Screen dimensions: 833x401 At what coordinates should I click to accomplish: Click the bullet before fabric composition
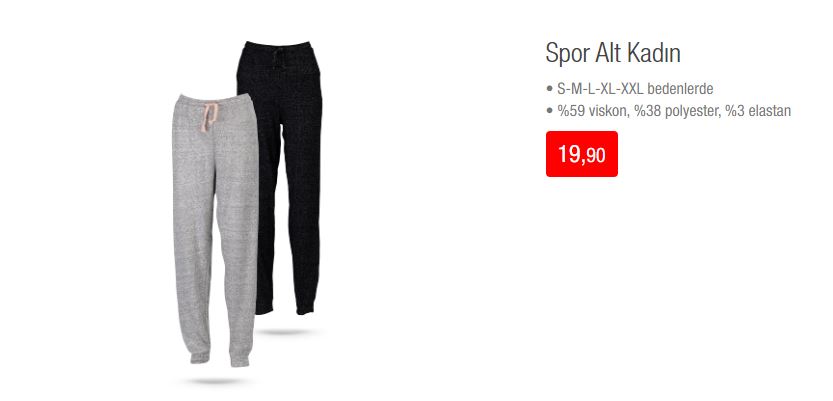549,112
